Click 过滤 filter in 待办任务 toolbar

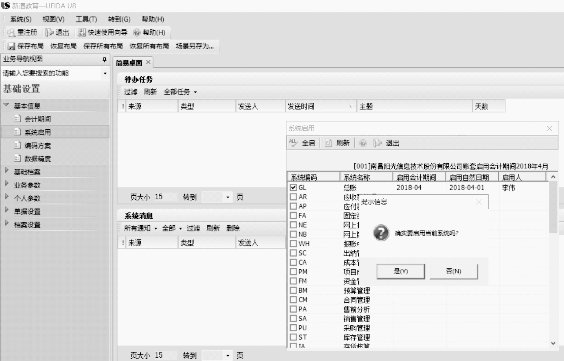(x=131, y=92)
